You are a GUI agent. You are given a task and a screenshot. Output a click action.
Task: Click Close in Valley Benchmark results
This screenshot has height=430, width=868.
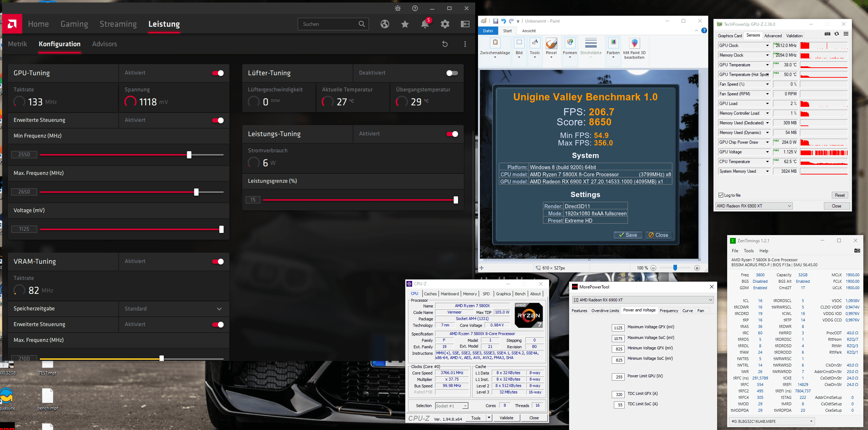658,235
